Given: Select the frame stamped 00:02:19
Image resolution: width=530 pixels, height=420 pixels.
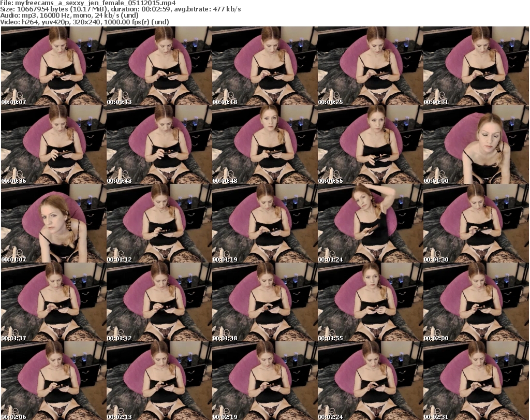Looking at the screenshot, I should [264, 381].
